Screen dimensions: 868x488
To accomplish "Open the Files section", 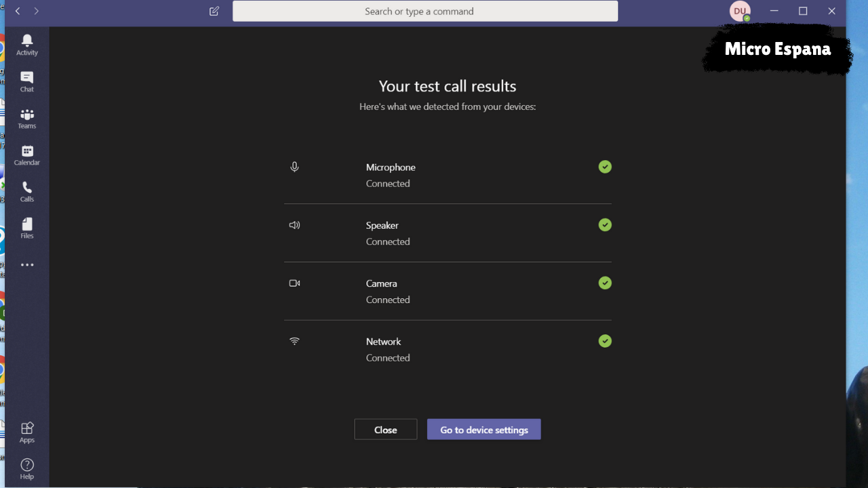I will tap(27, 228).
